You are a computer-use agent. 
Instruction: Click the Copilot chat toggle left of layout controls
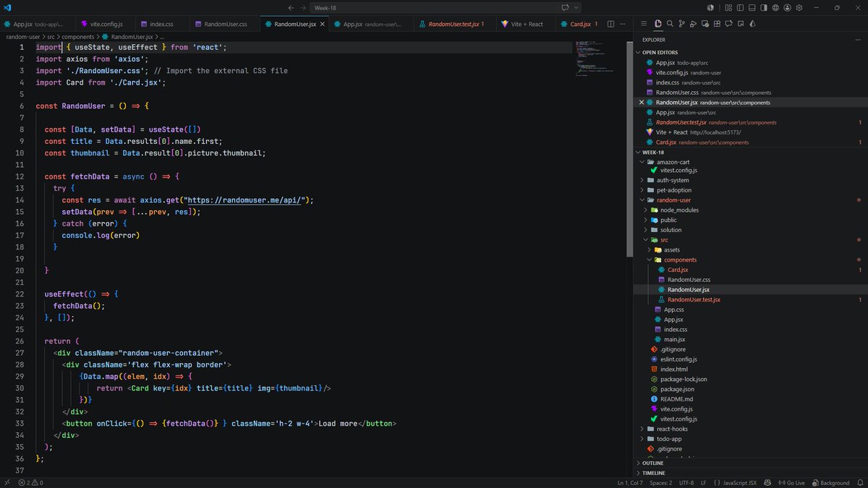click(x=710, y=7)
